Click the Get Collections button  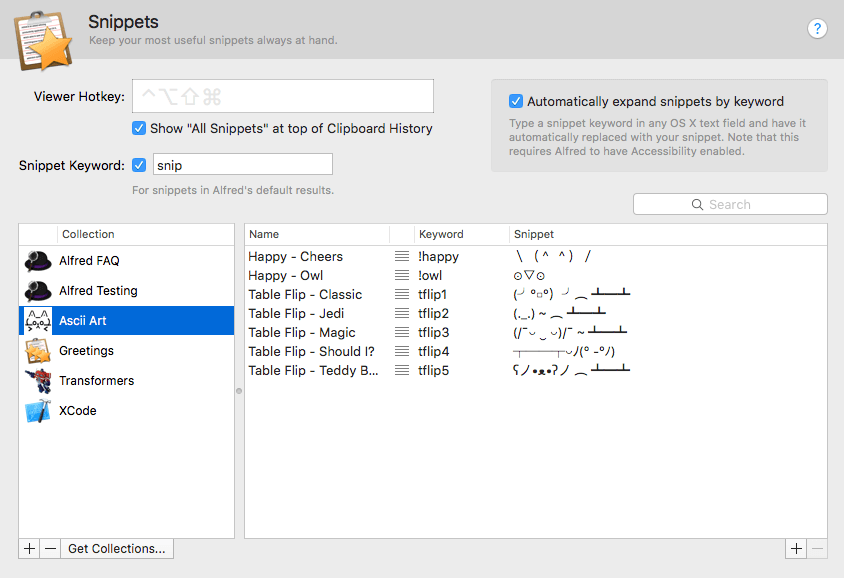coord(116,548)
